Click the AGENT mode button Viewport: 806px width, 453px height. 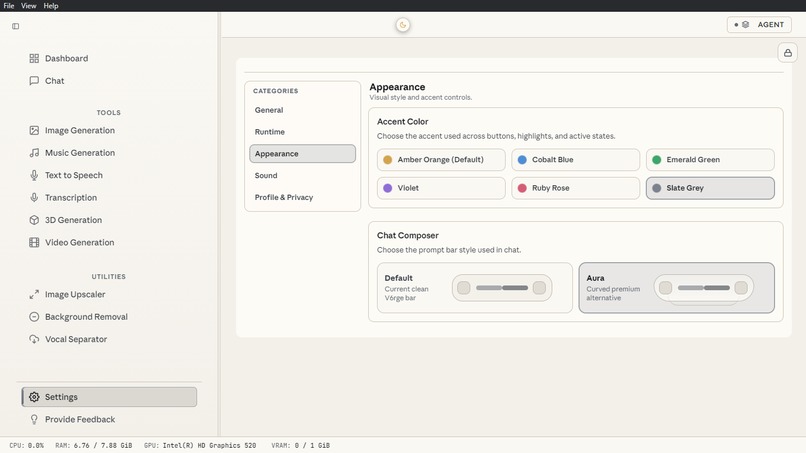[759, 25]
